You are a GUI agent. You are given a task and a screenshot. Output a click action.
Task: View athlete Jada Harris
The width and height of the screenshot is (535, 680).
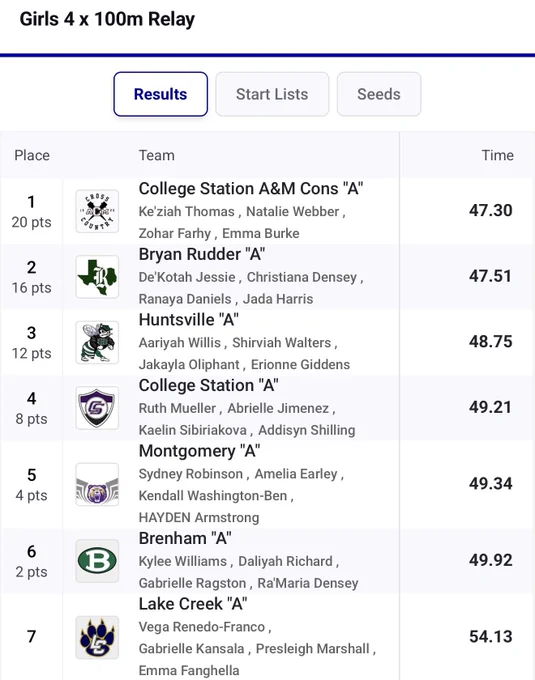(x=278, y=299)
